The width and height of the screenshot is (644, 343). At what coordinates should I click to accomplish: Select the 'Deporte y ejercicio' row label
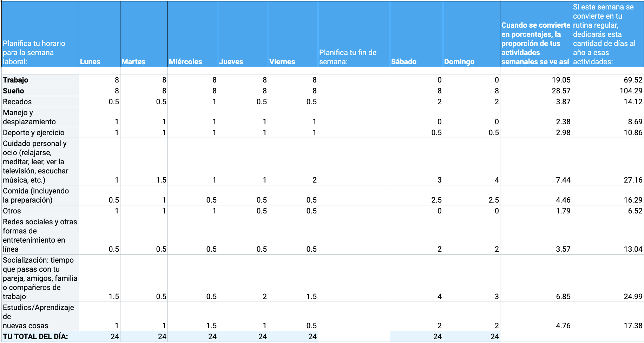(x=40, y=132)
